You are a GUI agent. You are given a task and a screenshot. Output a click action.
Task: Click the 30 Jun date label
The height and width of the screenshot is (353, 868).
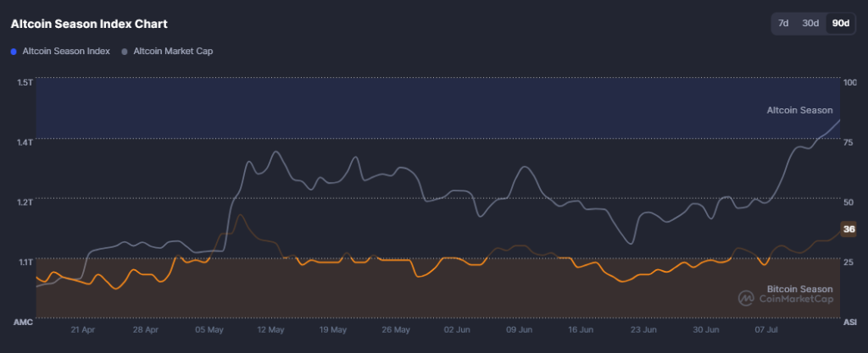pos(706,330)
